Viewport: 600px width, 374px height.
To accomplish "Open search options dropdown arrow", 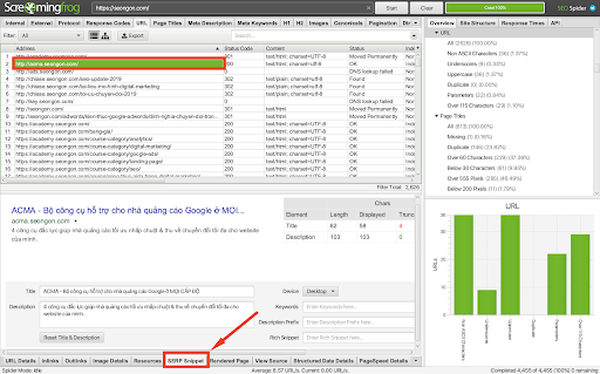I will point(414,36).
